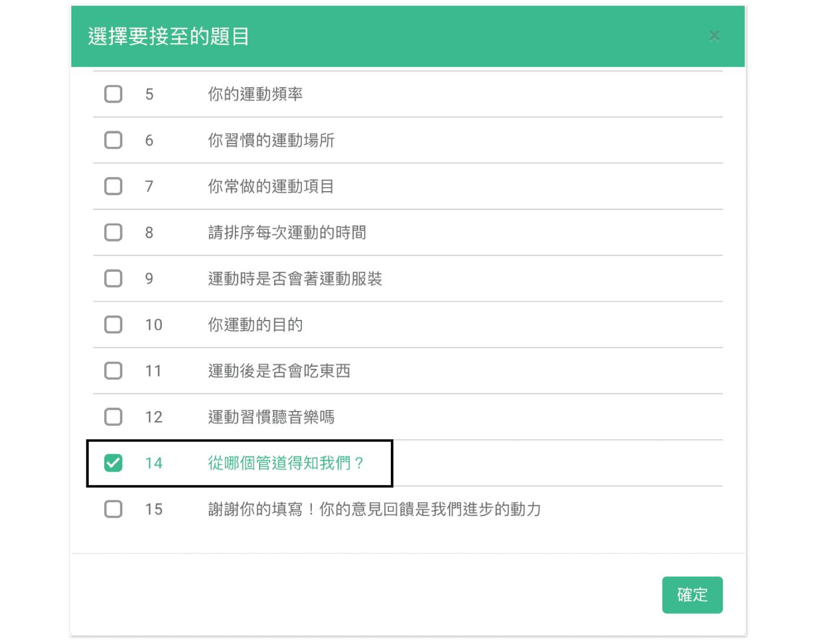Select the row 請排序每次運動的時間
This screenshot has width=824, height=644.
click(408, 232)
